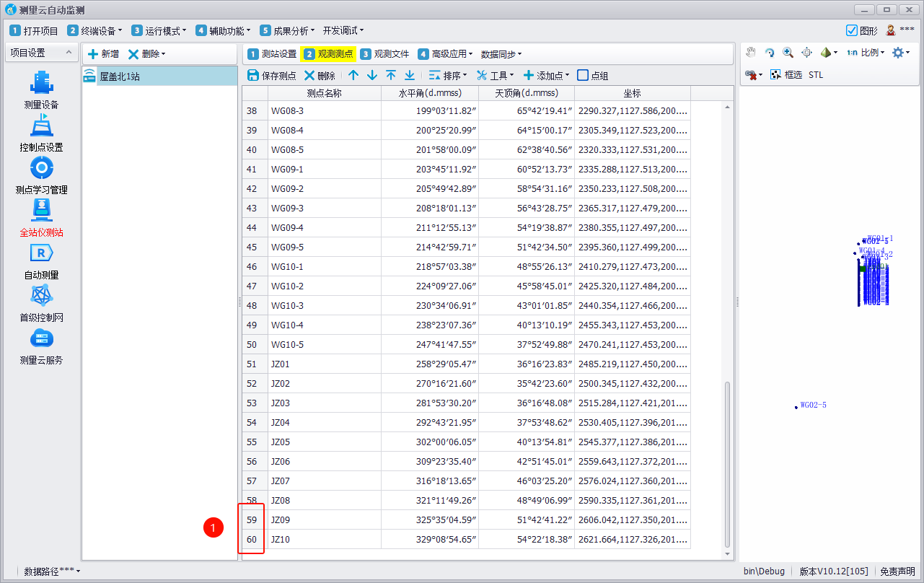
Task: Activate the pan hand tool
Action: tap(751, 53)
